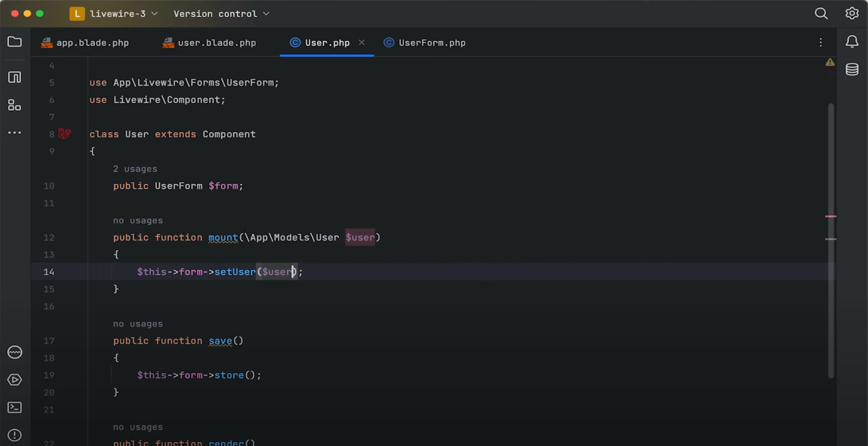Click 'Component' in the class declaration

point(229,134)
